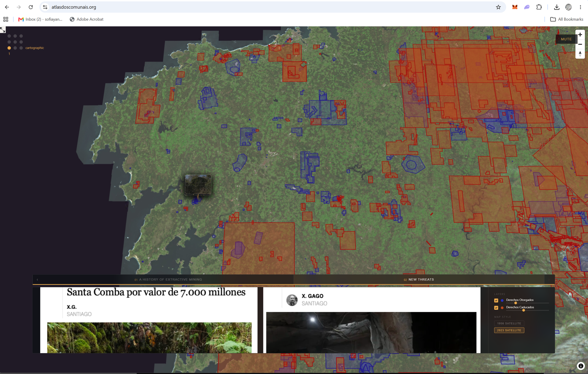Select the highlighted cartographic navigation dot
The image size is (588, 374).
[x=9, y=48]
